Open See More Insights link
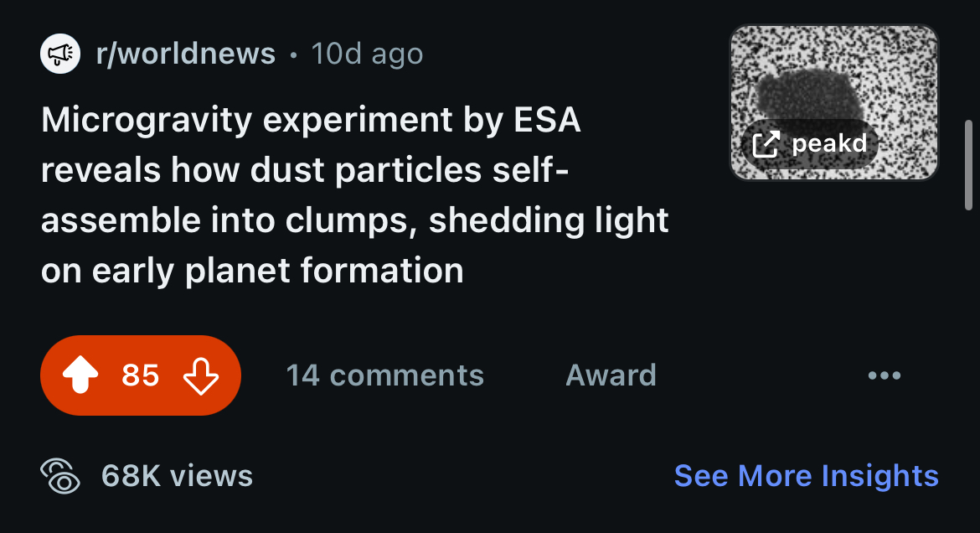This screenshot has height=533, width=980. click(x=807, y=475)
